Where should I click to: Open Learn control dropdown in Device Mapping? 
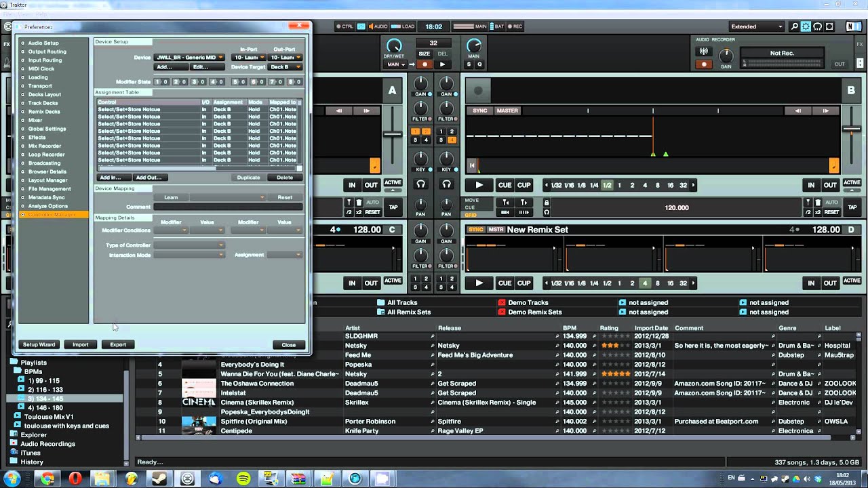pyautogui.click(x=227, y=197)
